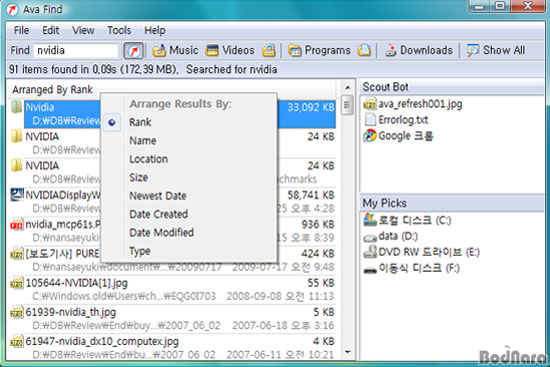Screen dimensions: 550x367
Task: Click the data (D:) drive icon
Action: [x=370, y=237]
